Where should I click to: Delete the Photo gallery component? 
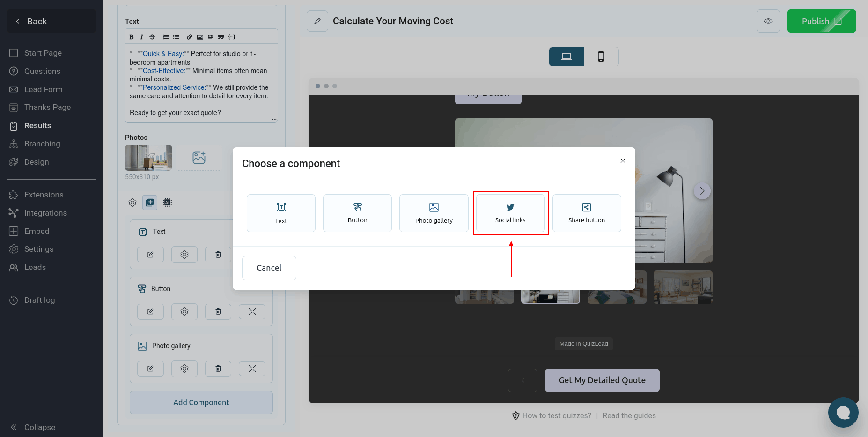[218, 369]
